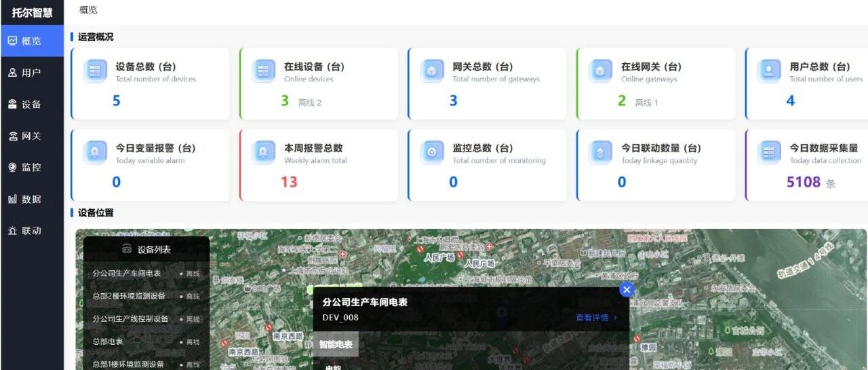Open the 设备 devices menu item

[x=32, y=104]
